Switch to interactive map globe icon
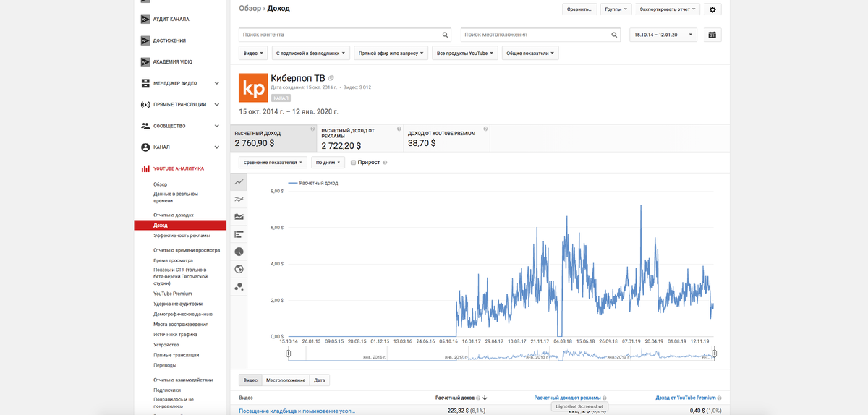 (x=239, y=269)
